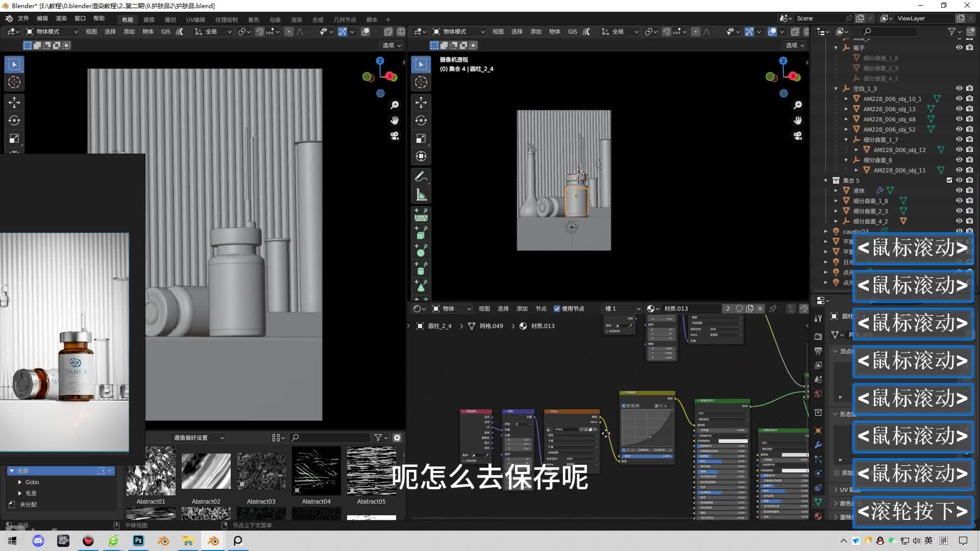Select the Scale tool in left viewport
Viewport: 980px width, 551px height.
14,138
